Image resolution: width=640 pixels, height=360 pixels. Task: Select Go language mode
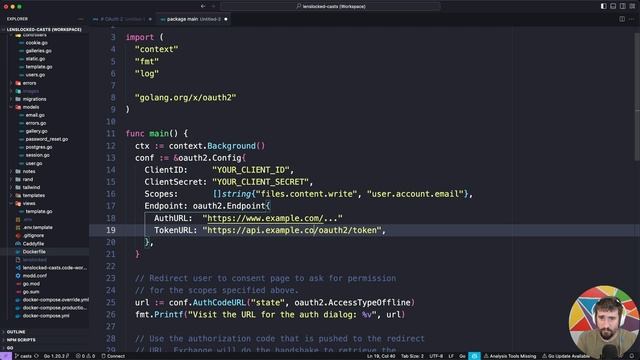(x=462, y=356)
